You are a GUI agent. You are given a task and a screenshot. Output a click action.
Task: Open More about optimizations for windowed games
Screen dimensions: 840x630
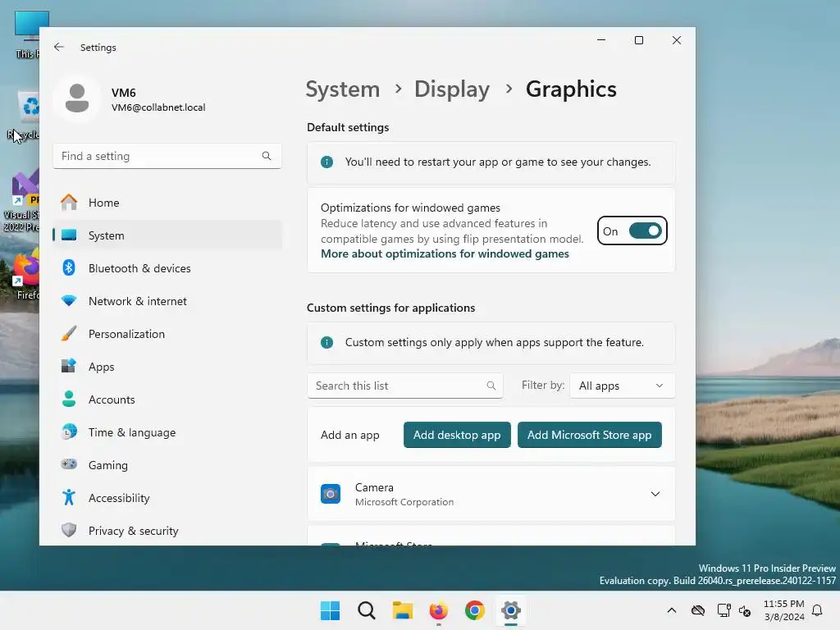(x=445, y=254)
